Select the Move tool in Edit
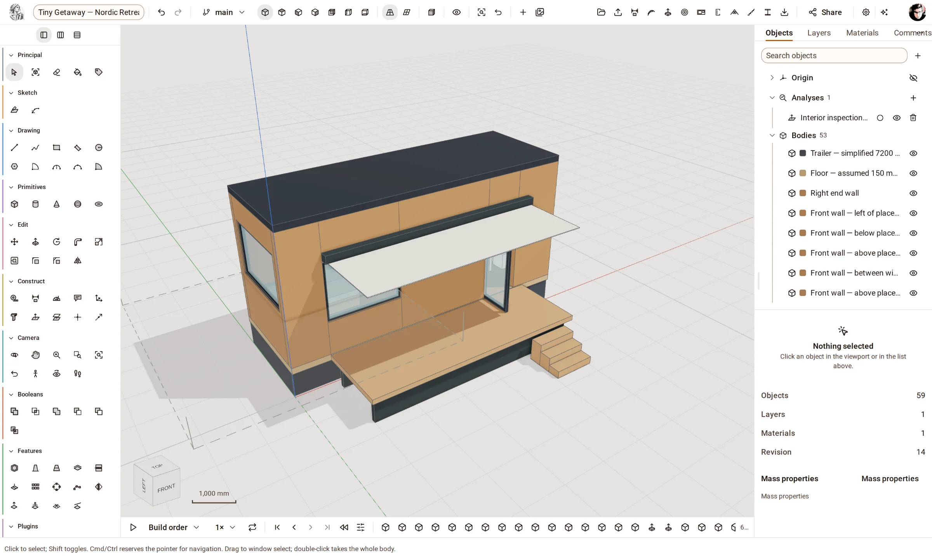The image size is (932, 560). pos(14,242)
